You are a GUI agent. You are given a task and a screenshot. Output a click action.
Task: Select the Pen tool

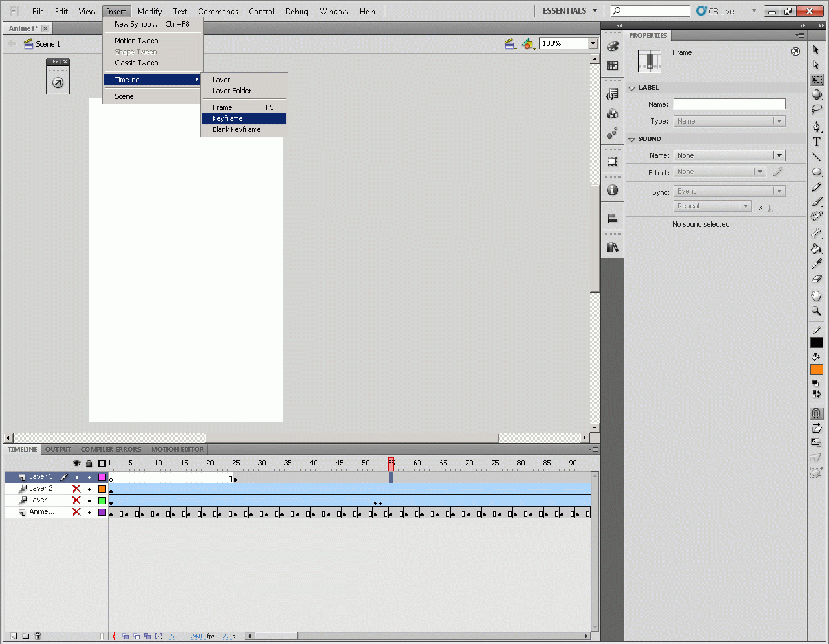[x=816, y=126]
